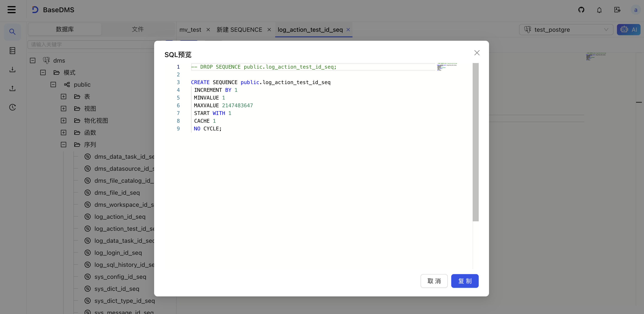Collapse the public schema node
The image size is (644, 314).
click(53, 85)
